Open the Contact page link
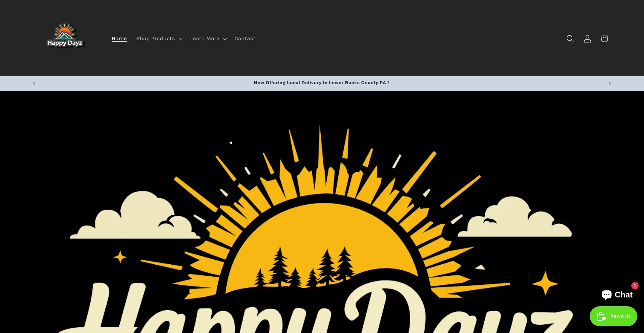 245,39
